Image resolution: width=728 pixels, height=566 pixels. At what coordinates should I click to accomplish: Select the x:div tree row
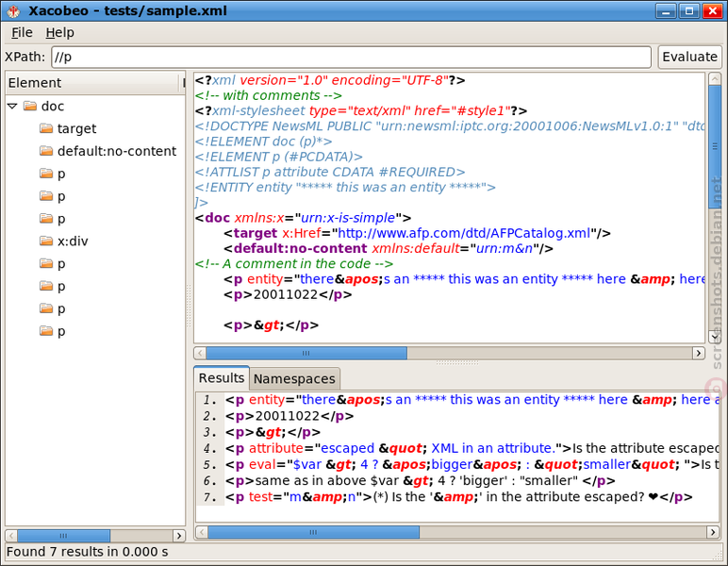click(x=95, y=241)
